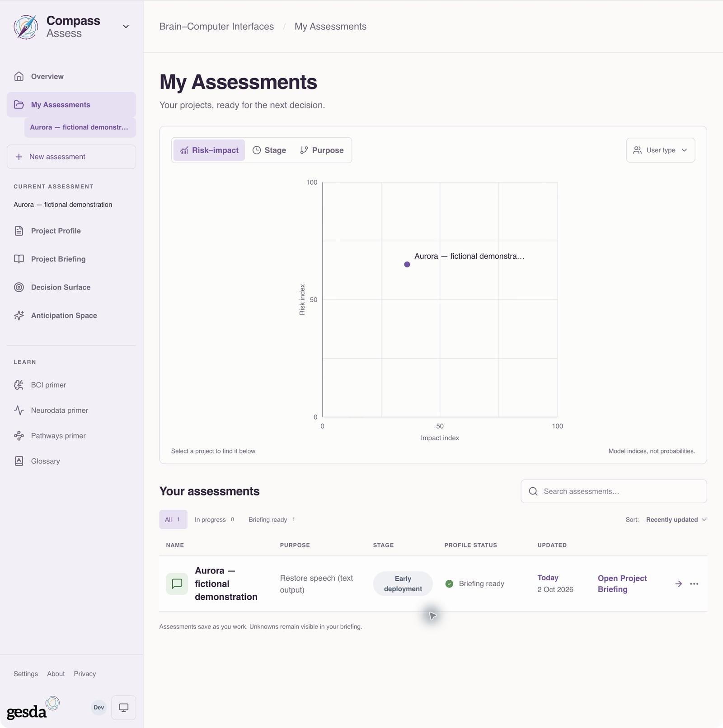Select My Assessments in sidebar
723x728 pixels.
[71, 105]
